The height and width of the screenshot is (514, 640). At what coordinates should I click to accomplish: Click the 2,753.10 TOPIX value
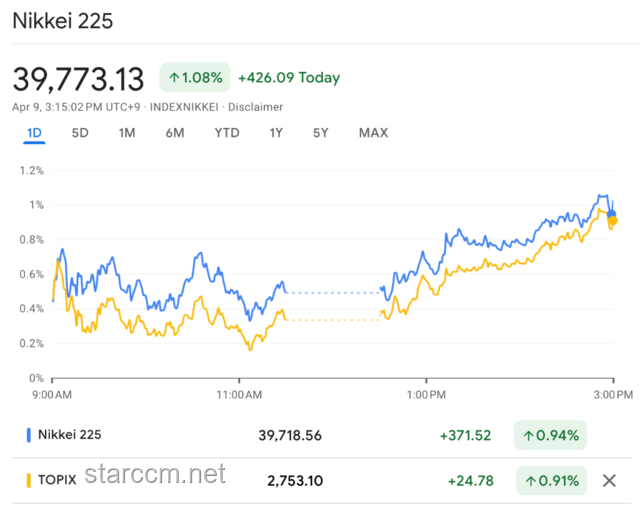(x=295, y=481)
